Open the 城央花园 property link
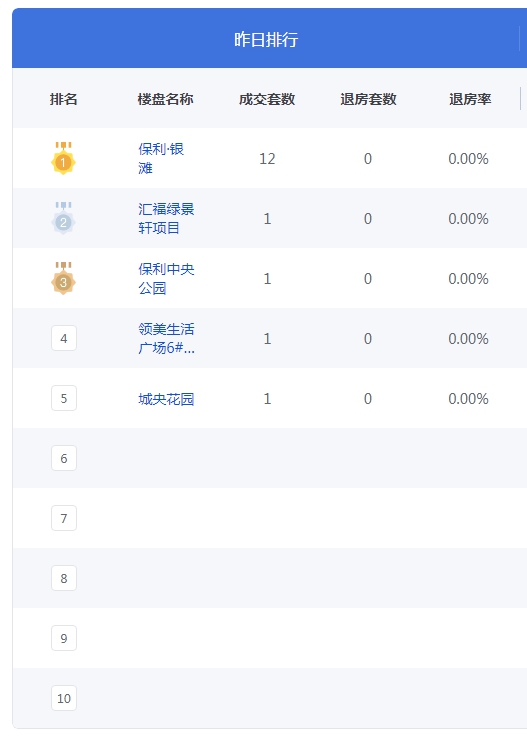527x744 pixels. point(166,399)
